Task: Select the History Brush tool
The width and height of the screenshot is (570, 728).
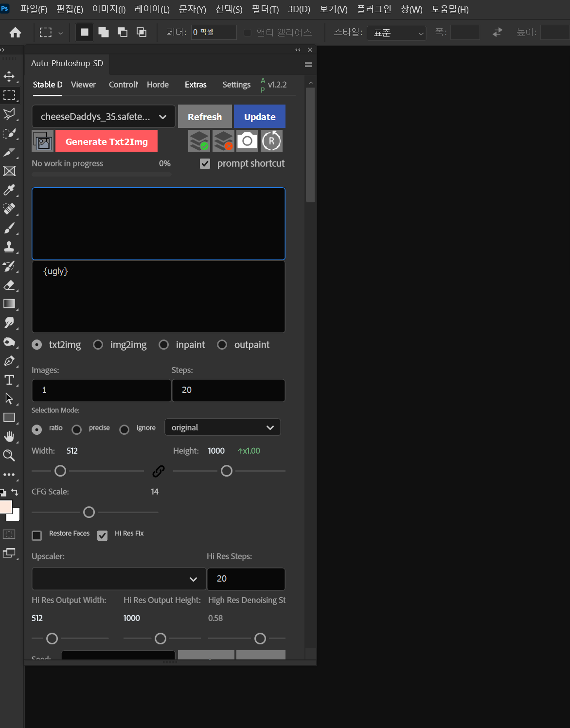Action: point(9,266)
